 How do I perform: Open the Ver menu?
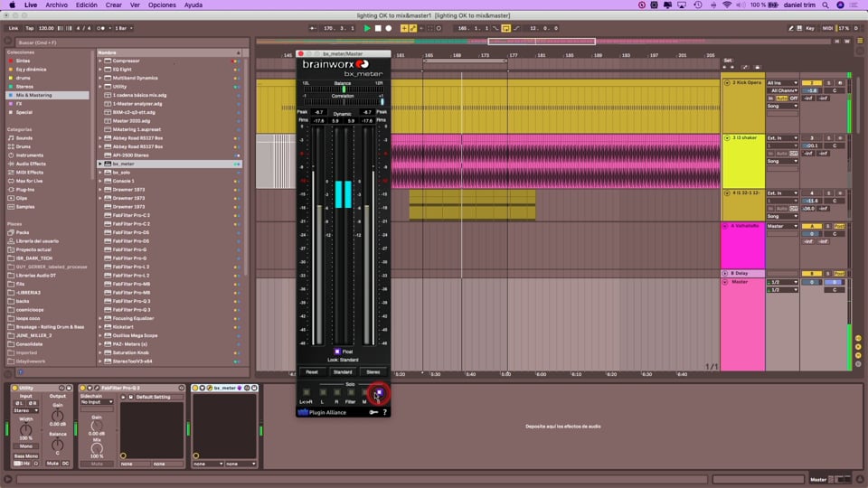click(x=135, y=5)
